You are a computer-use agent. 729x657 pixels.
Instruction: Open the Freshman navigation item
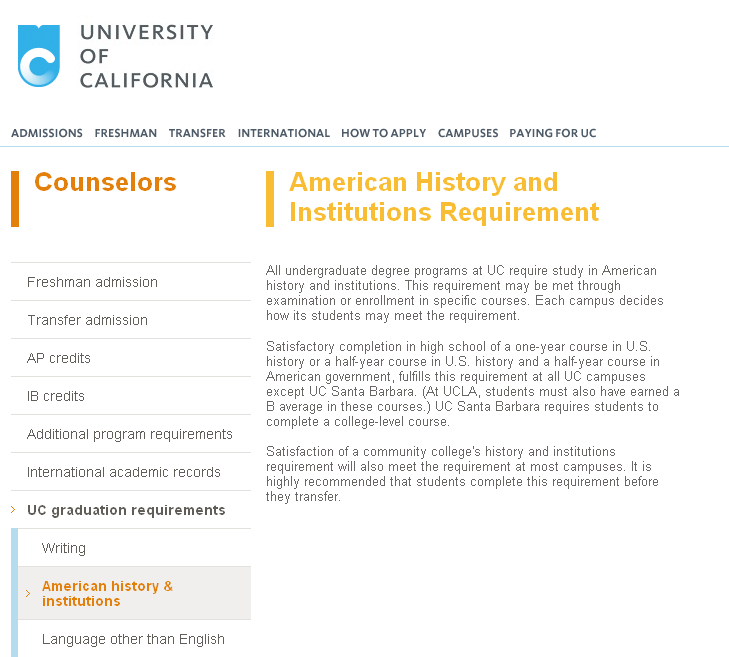(126, 133)
